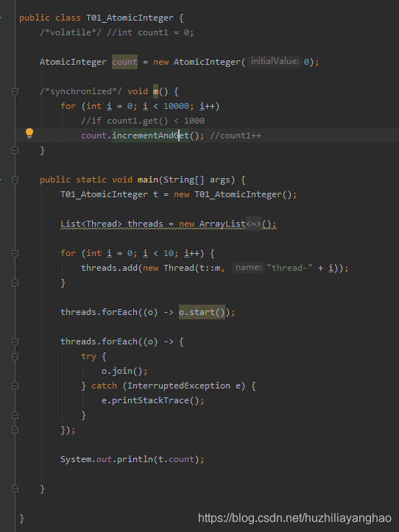Click fold end marker at the '});' line
Image resolution: width=399 pixels, height=532 pixels.
point(15,430)
